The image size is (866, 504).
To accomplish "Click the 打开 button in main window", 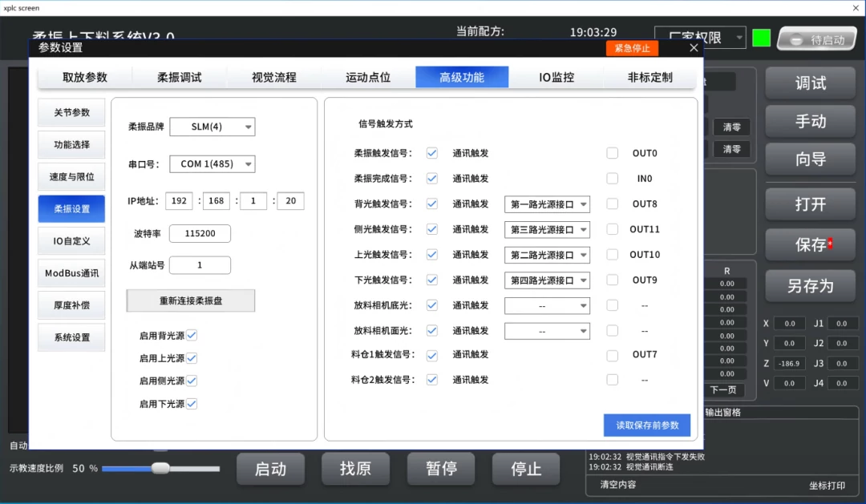I will [x=810, y=204].
